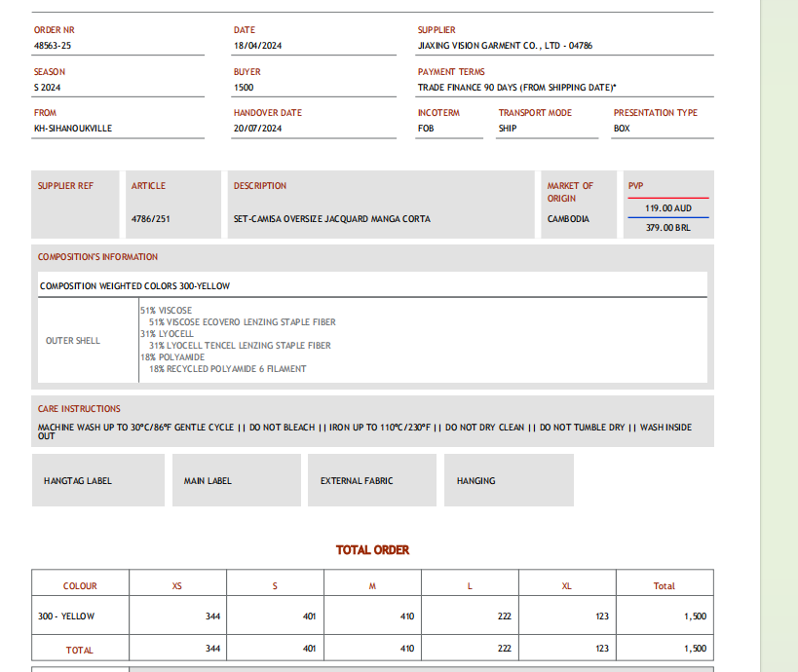Click order number 48563-25
Viewport: 798px width, 672px height.
53,46
